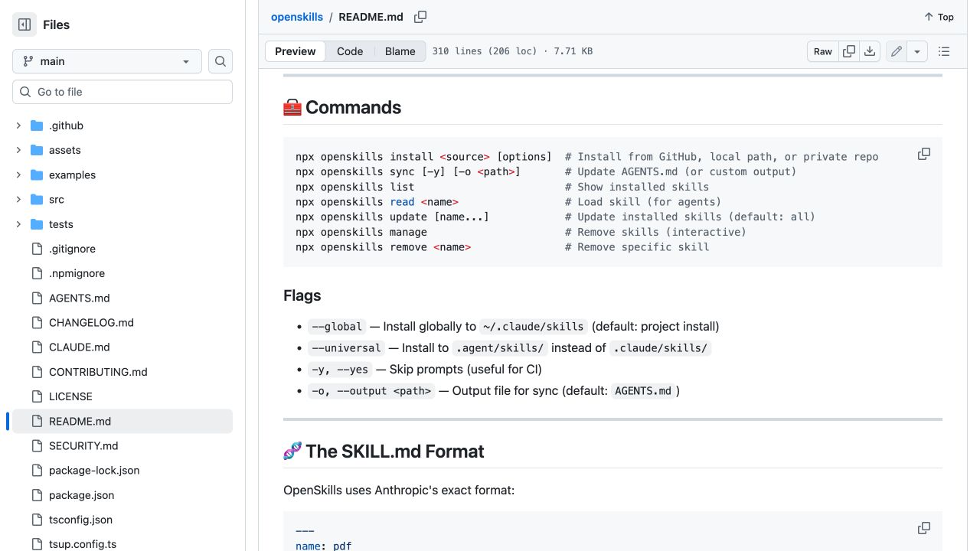This screenshot has height=551, width=980.
Task: Open CLAUDE.md in the file tree
Action: [x=80, y=347]
